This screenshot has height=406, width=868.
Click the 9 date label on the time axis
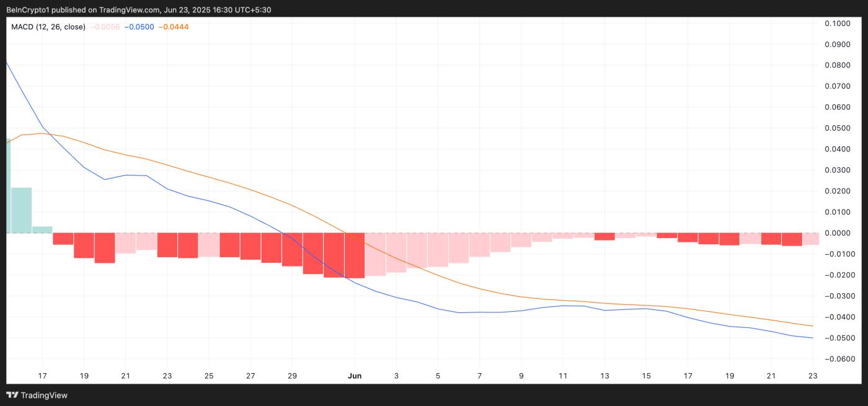point(521,376)
